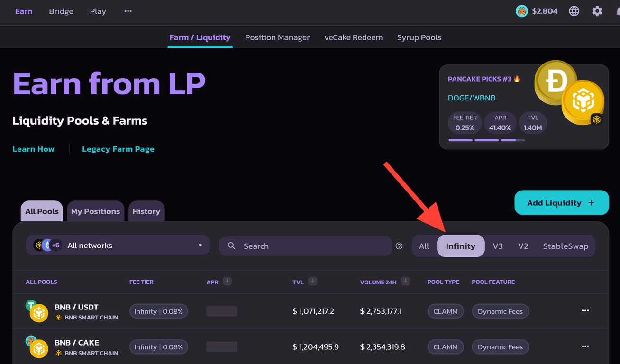Click the CLAMM badge in BNB / CAKE row
Screen dimensions: 620x364
tap(446, 347)
